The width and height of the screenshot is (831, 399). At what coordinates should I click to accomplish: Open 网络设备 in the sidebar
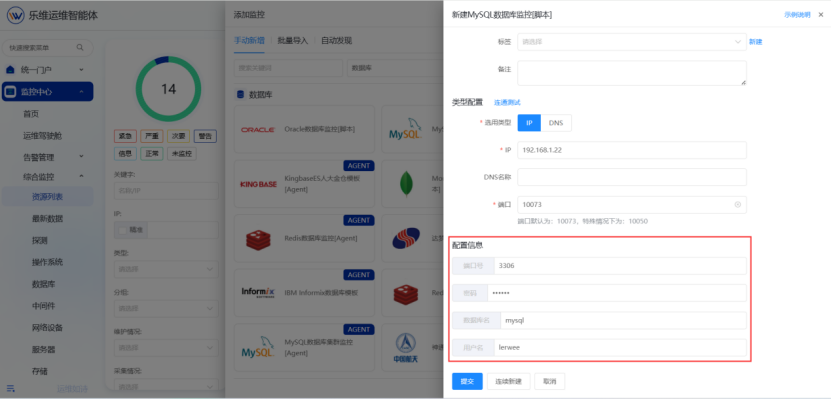point(48,327)
